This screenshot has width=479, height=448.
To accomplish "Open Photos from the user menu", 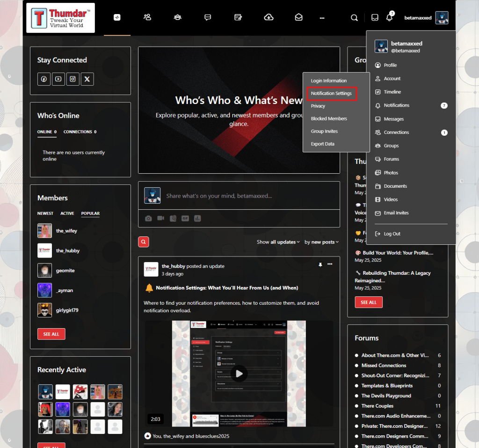I will click(386, 173).
